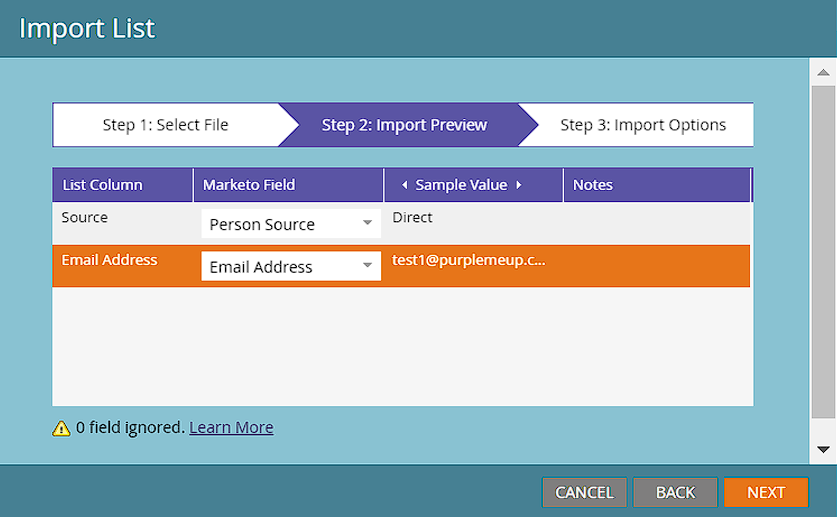Viewport: 837px width, 517px height.
Task: Click the BACK button
Action: (675, 492)
